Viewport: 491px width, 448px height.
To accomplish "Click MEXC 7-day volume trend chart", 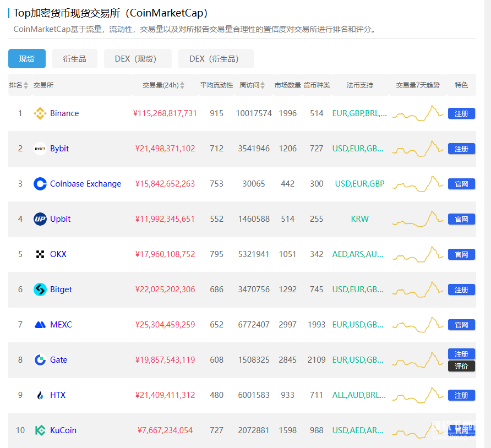I will (418, 325).
